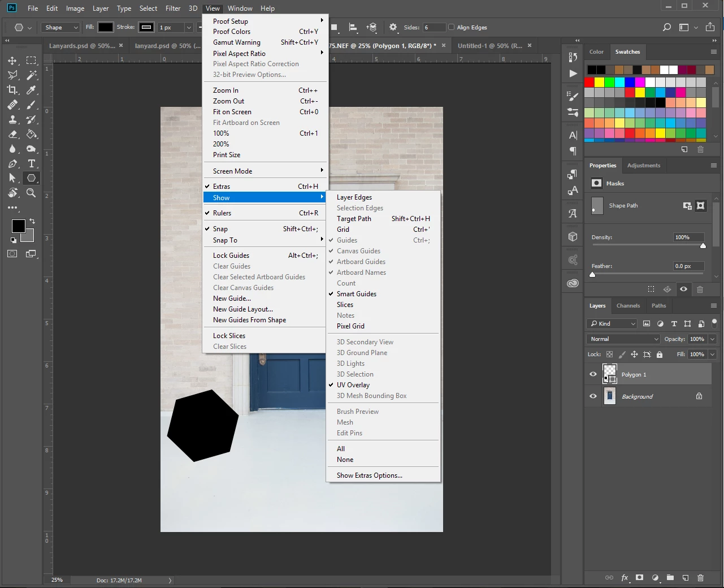Click the Density slider handle
The image size is (724, 588).
[703, 245]
